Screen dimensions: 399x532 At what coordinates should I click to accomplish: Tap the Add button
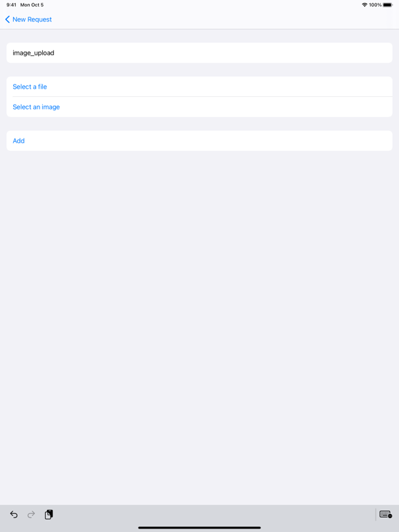[199, 141]
